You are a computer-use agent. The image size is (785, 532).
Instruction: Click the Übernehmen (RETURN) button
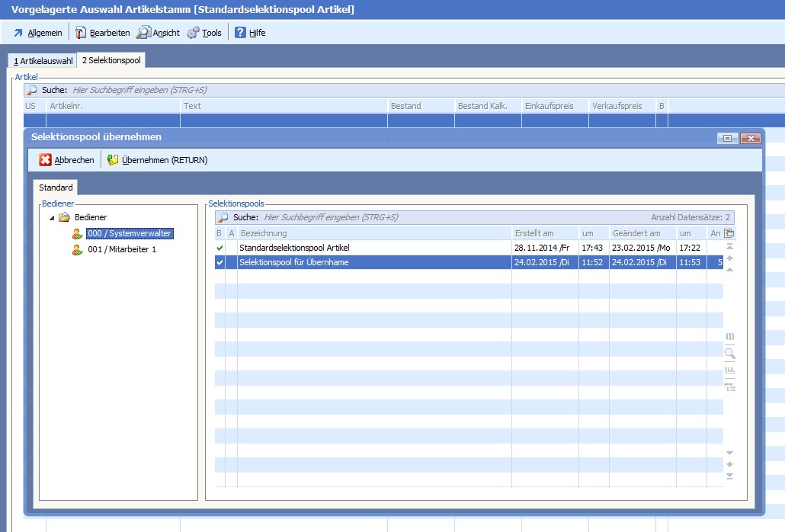tap(157, 160)
